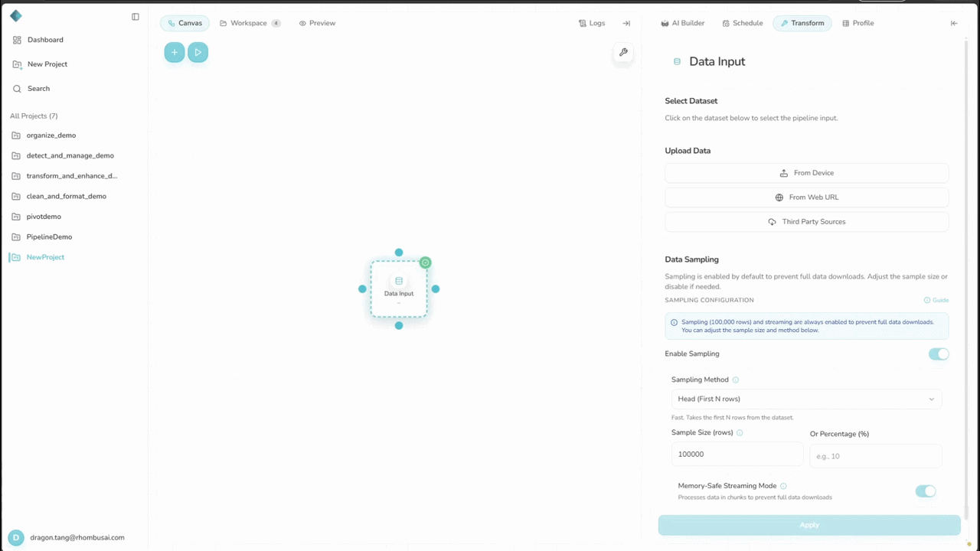Toggle off Memory-Safe Streaming Mode
The height and width of the screenshot is (551, 980).
tap(926, 491)
